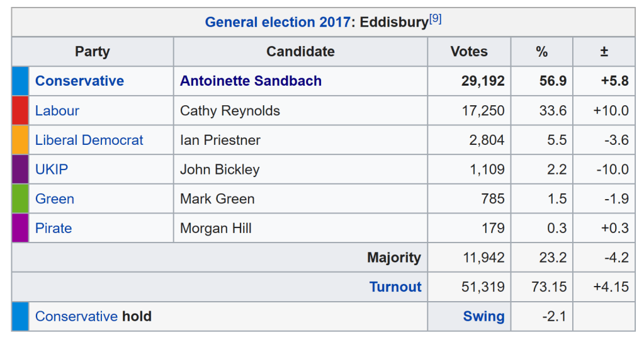The image size is (644, 337).
Task: Click the orange Liberal Democrat color swatch
Action: point(20,140)
